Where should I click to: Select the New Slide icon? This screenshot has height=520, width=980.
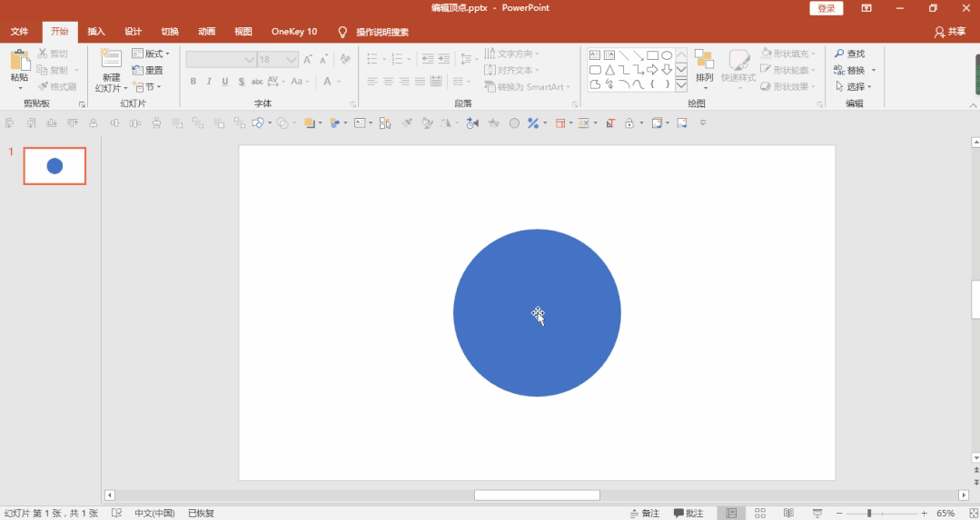click(111, 58)
